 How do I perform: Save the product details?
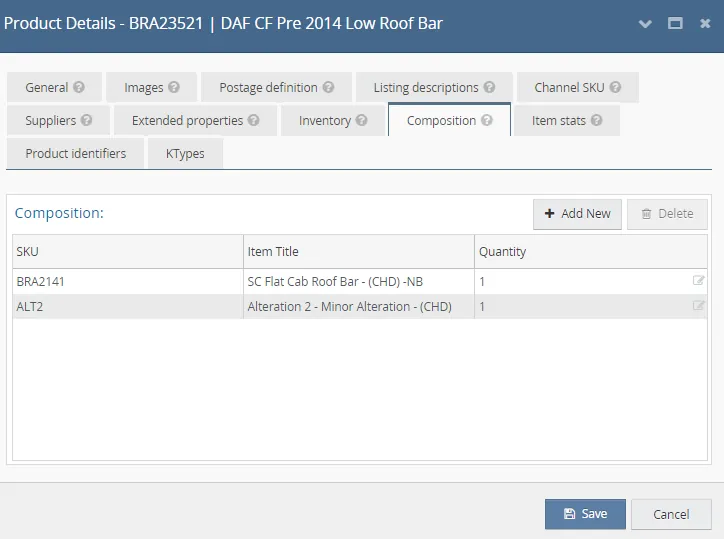(x=585, y=514)
